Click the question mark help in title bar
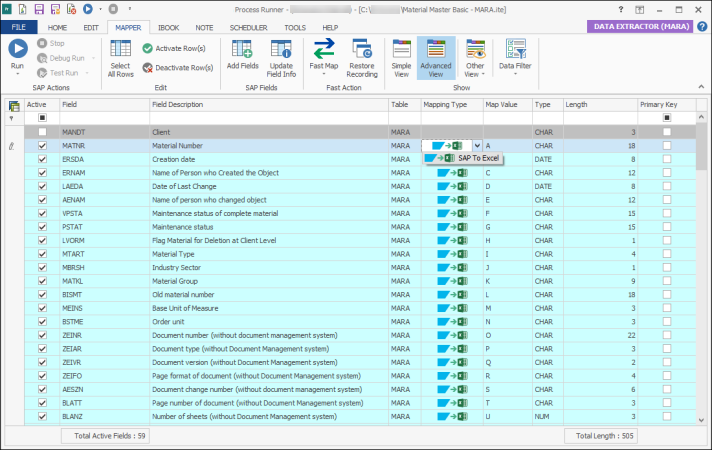Viewport: 712px width, 450px height. pyautogui.click(x=621, y=10)
